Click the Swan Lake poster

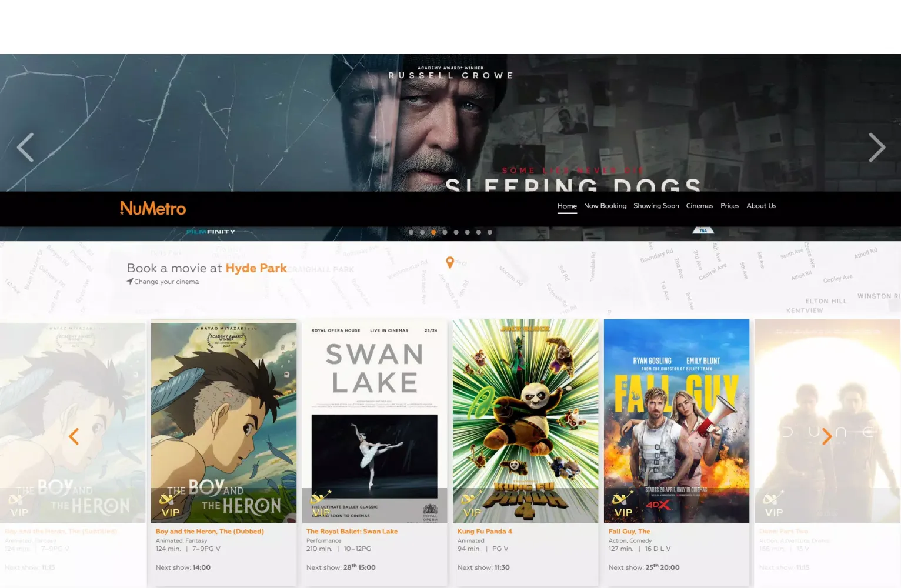tap(375, 421)
